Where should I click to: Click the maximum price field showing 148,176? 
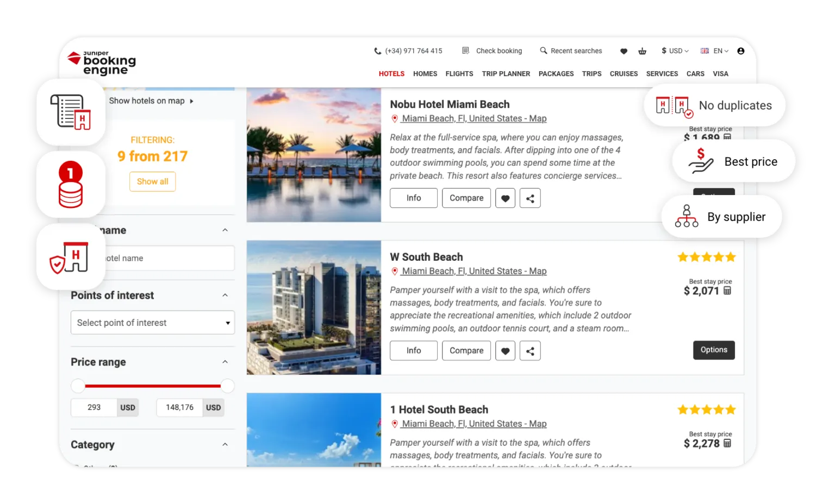click(x=180, y=408)
